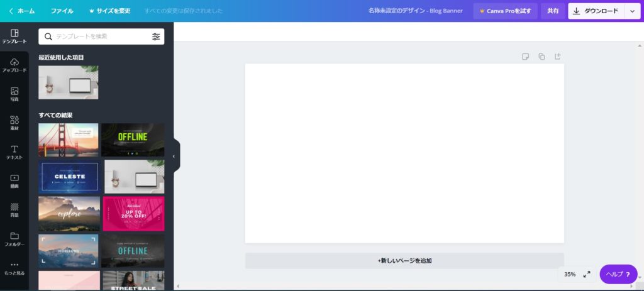Choose the pink UP TO 20% OFF template

point(133,214)
